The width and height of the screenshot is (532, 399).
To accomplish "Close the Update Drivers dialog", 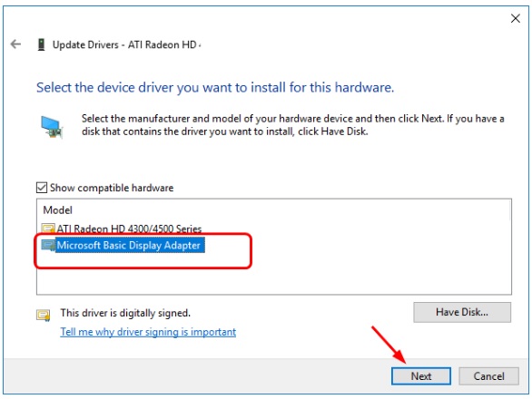I will click(x=516, y=18).
